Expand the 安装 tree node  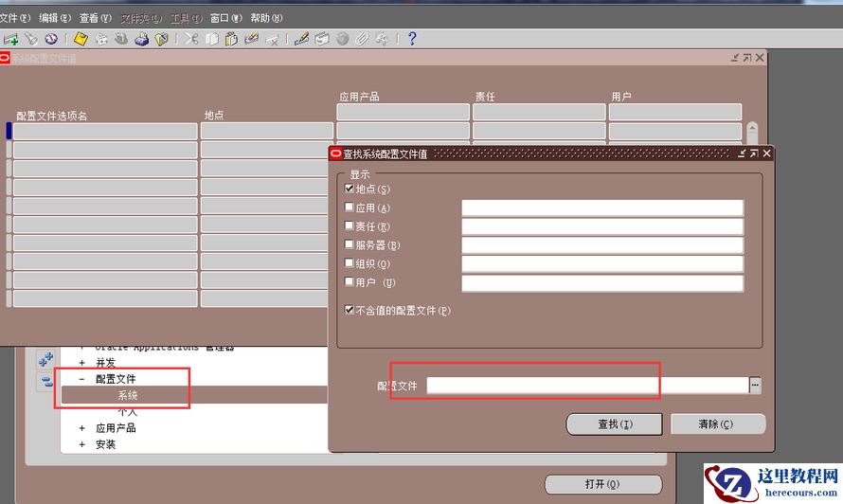(81, 445)
